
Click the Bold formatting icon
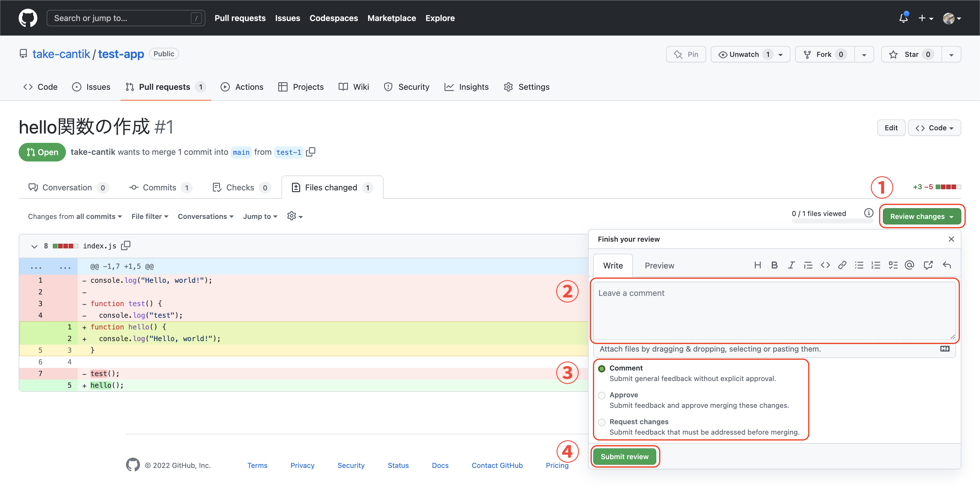[x=774, y=265]
